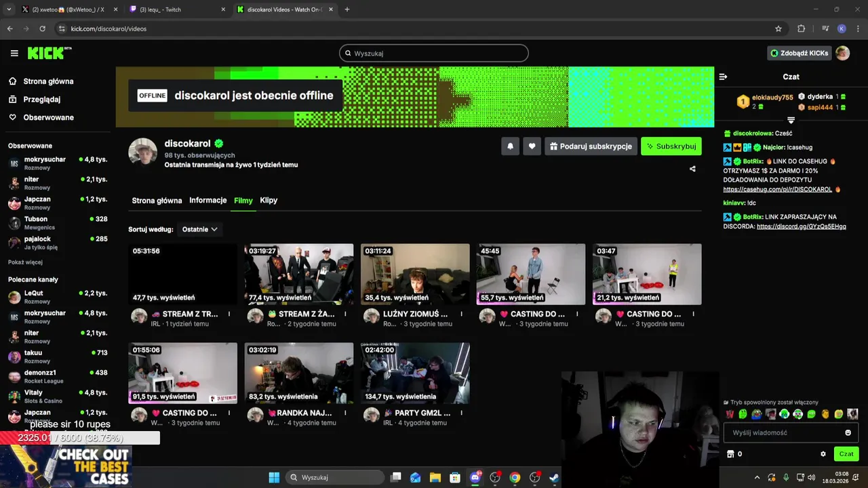Click the Subskrybuj button

671,146
